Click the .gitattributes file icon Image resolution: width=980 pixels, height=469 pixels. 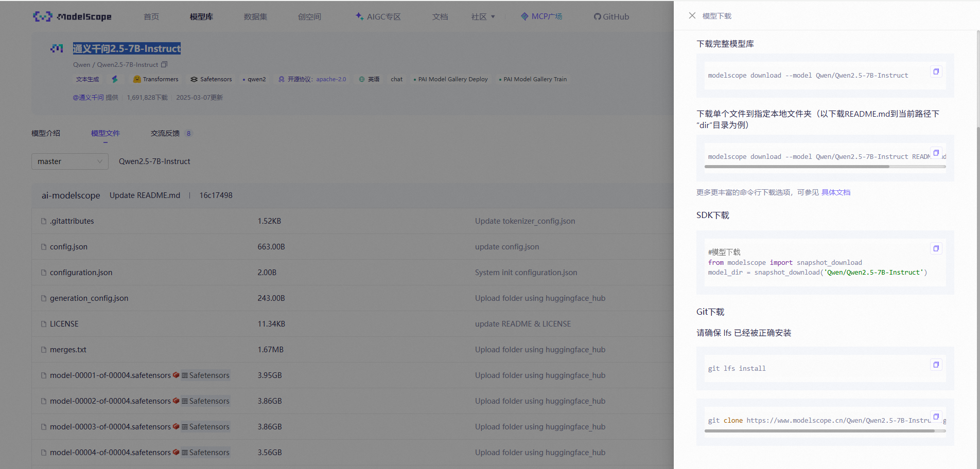pyautogui.click(x=44, y=221)
